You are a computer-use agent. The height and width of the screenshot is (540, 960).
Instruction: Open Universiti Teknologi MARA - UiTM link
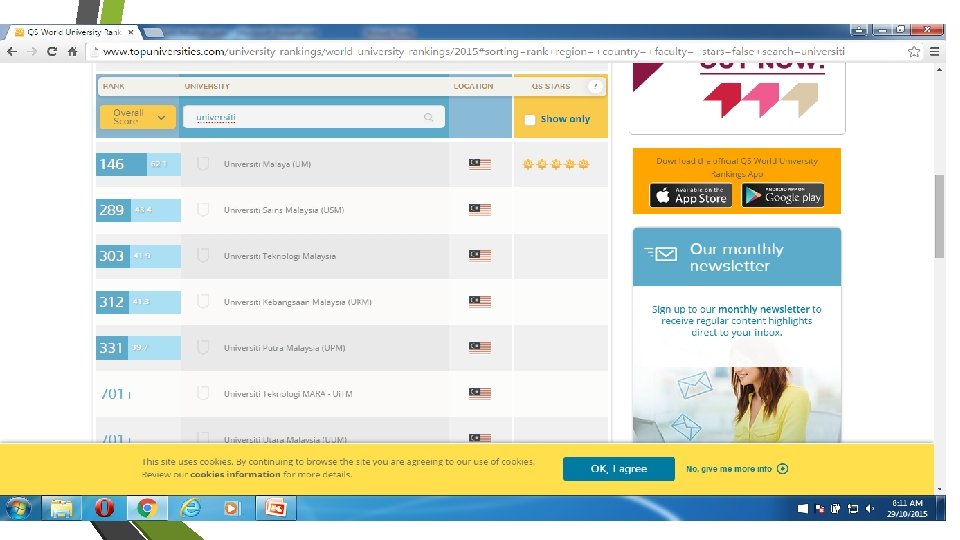coord(288,394)
